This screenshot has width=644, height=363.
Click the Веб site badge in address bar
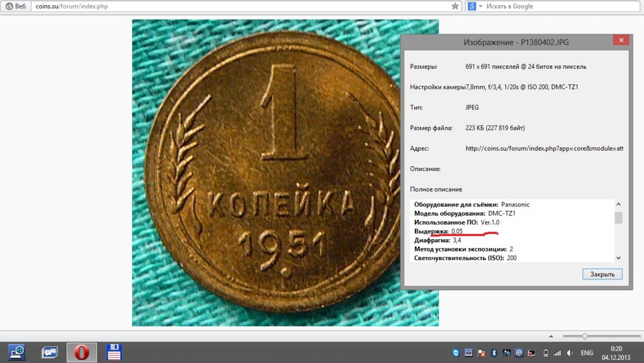[x=16, y=6]
